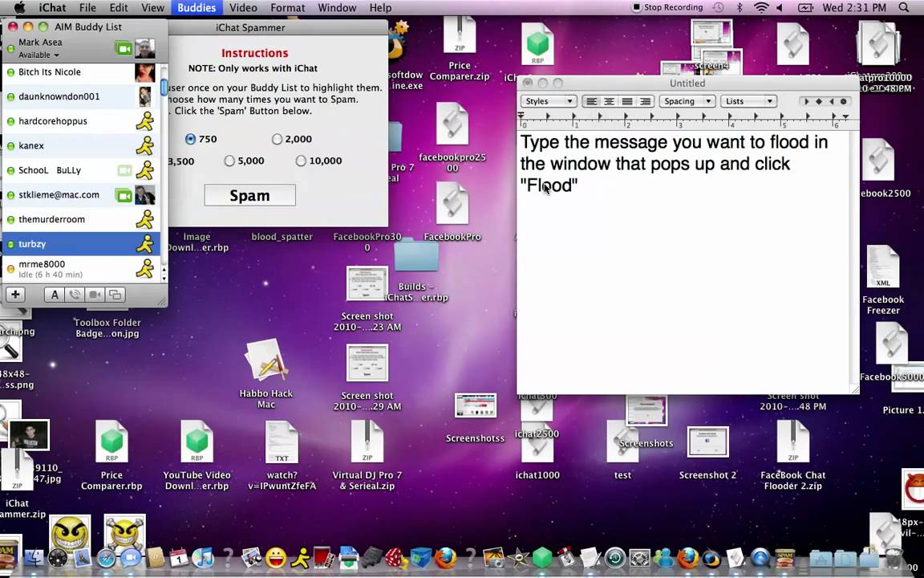Screen dimensions: 924x578
Task: Start a video chat with Mark Asea camera icon
Action: [x=124, y=48]
